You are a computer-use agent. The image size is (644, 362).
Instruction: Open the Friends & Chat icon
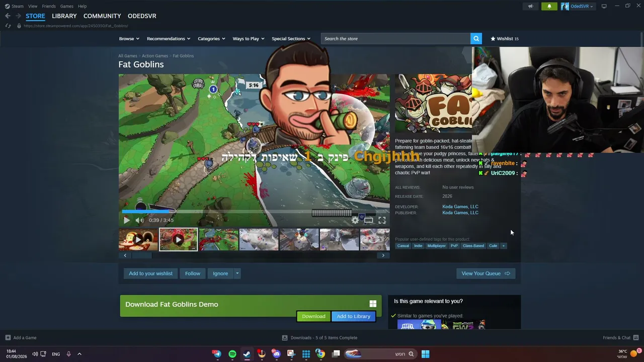[636, 338]
